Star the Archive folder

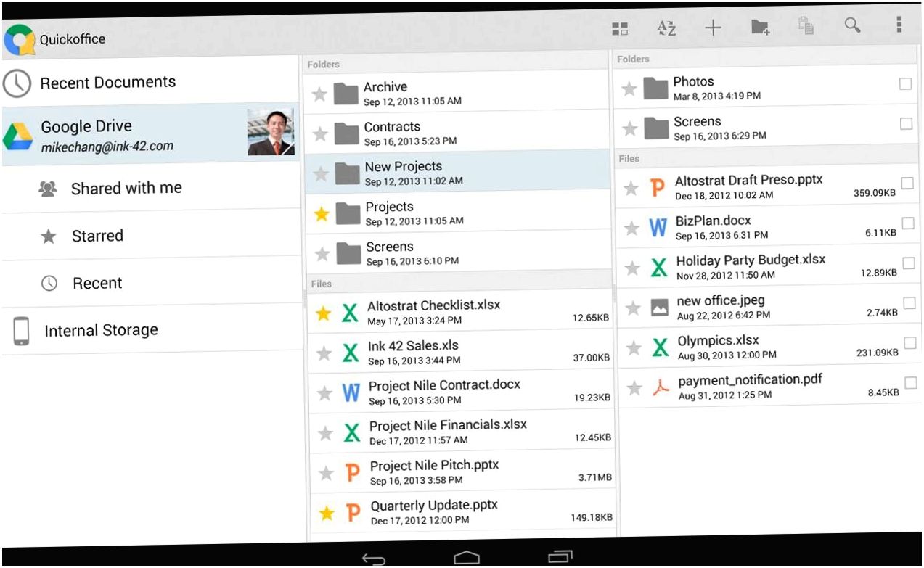(x=319, y=94)
